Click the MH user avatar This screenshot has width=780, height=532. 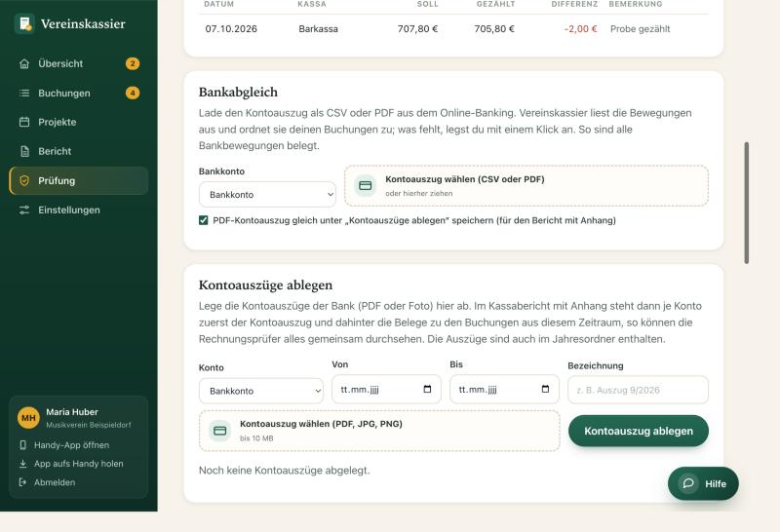28,418
